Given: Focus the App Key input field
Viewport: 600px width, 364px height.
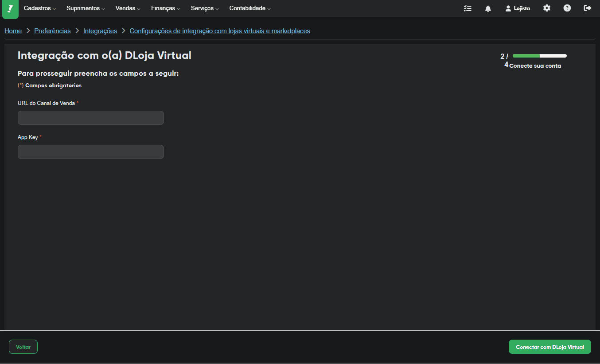Looking at the screenshot, I should tap(91, 152).
